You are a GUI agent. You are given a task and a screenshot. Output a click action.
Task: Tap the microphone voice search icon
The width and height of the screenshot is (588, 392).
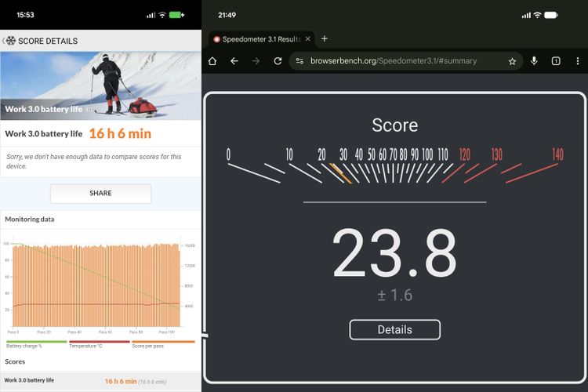pos(534,61)
